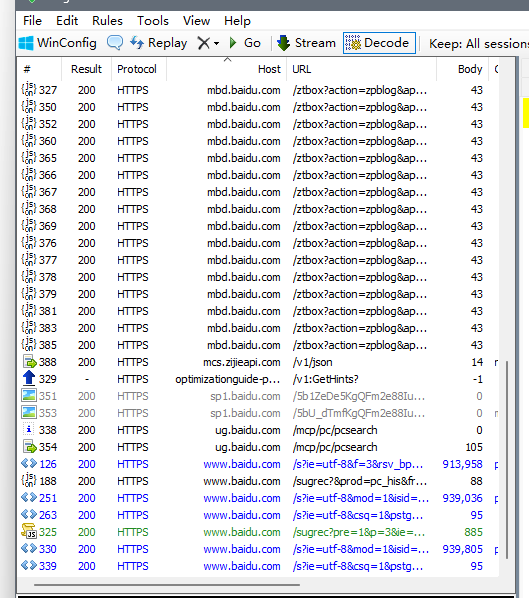Select body size 885 cell
The height and width of the screenshot is (598, 529).
[473, 532]
